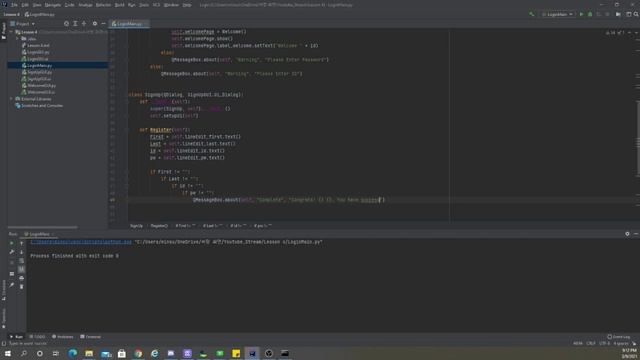Expand External Libraries node
640x360 pixels.
coord(11,99)
